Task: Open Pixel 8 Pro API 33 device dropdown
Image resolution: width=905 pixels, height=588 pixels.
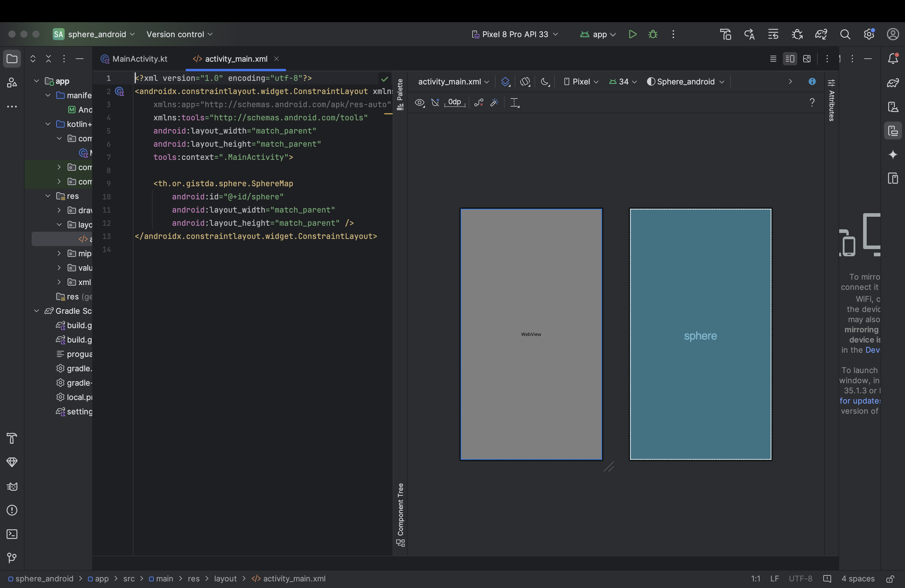Action: [x=515, y=34]
